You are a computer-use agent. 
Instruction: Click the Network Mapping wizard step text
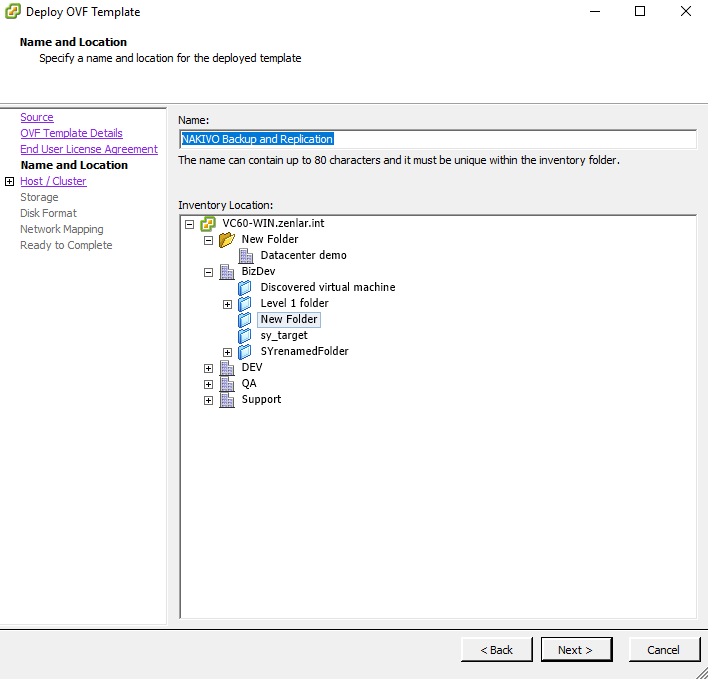pyautogui.click(x=62, y=229)
